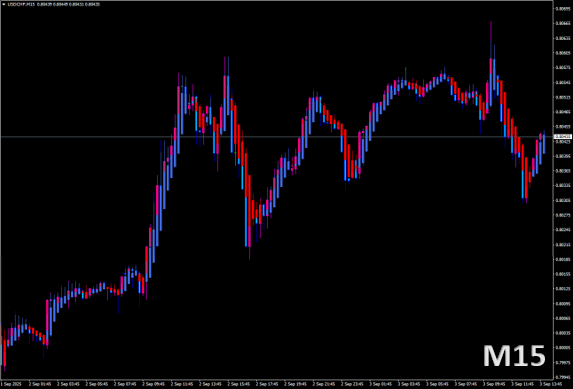The width and height of the screenshot is (573, 389).
Task: Select the '3 Sep 01:45' time axis label
Action: pyautogui.click(x=380, y=384)
